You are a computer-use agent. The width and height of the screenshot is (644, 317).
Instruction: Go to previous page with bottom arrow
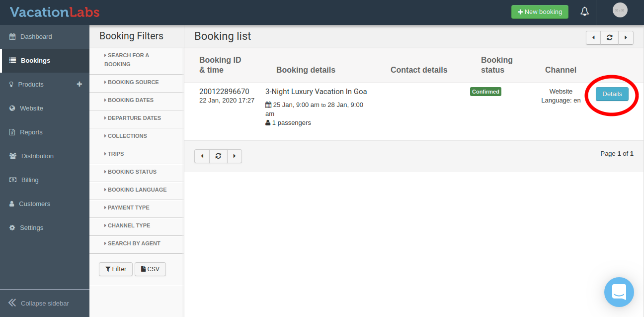[x=202, y=156]
